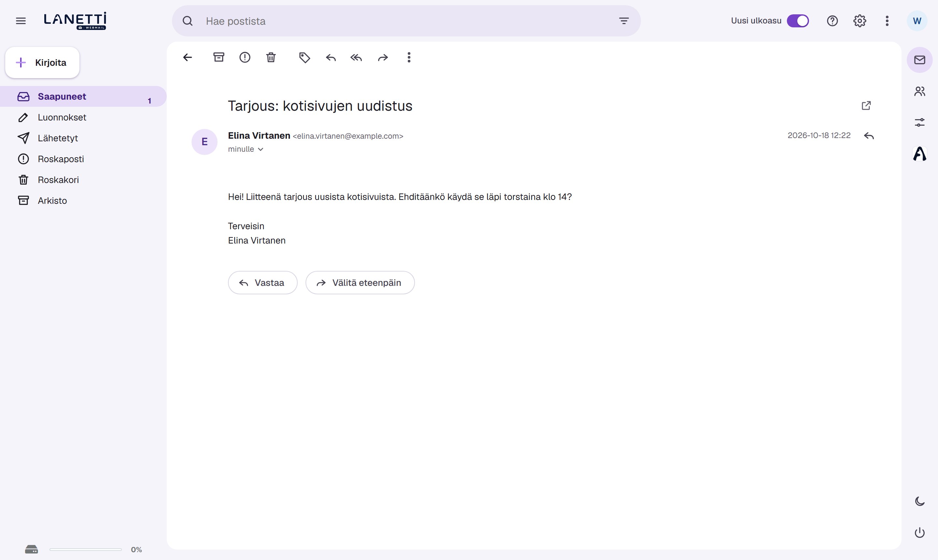This screenshot has width=938, height=560.
Task: Click the Vastaa reply button
Action: pyautogui.click(x=263, y=283)
